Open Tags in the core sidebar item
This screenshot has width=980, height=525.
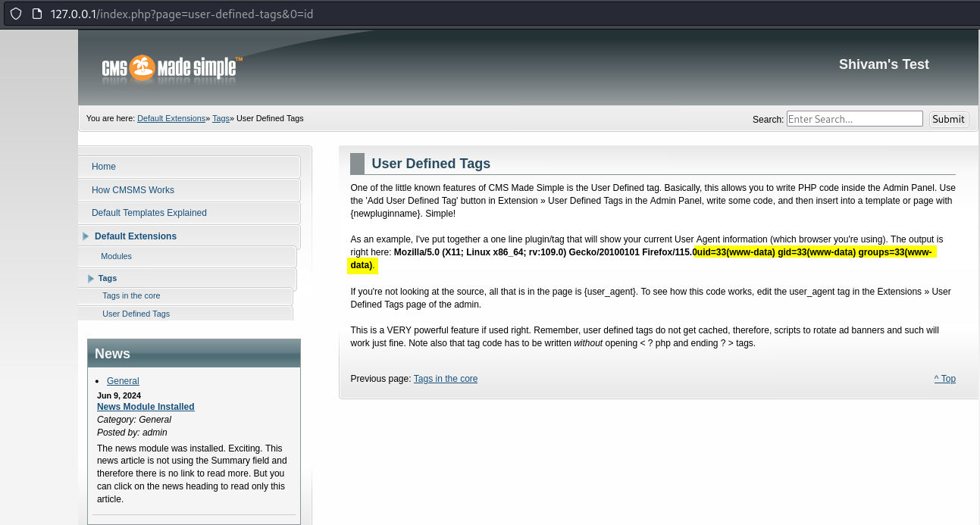tap(186, 296)
